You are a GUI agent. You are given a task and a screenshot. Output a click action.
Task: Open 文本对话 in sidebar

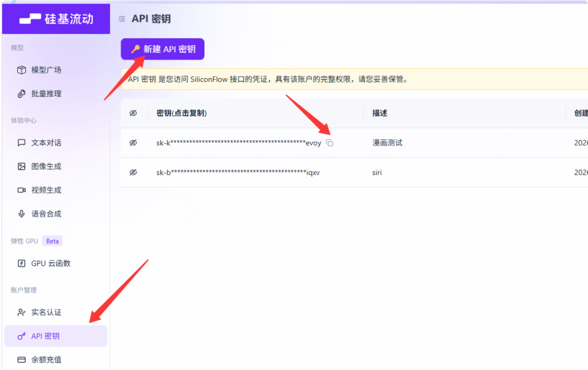coord(56,143)
